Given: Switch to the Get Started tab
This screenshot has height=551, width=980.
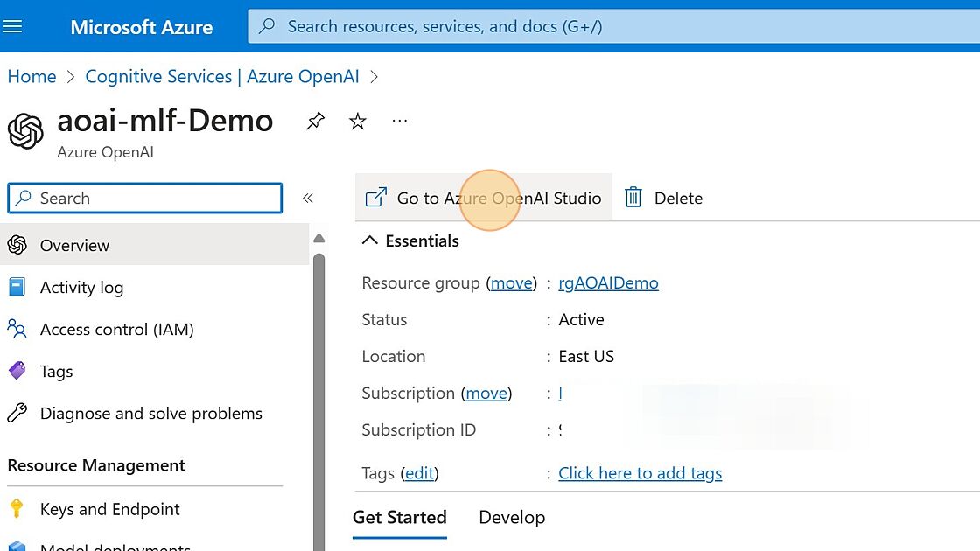Looking at the screenshot, I should (x=399, y=518).
